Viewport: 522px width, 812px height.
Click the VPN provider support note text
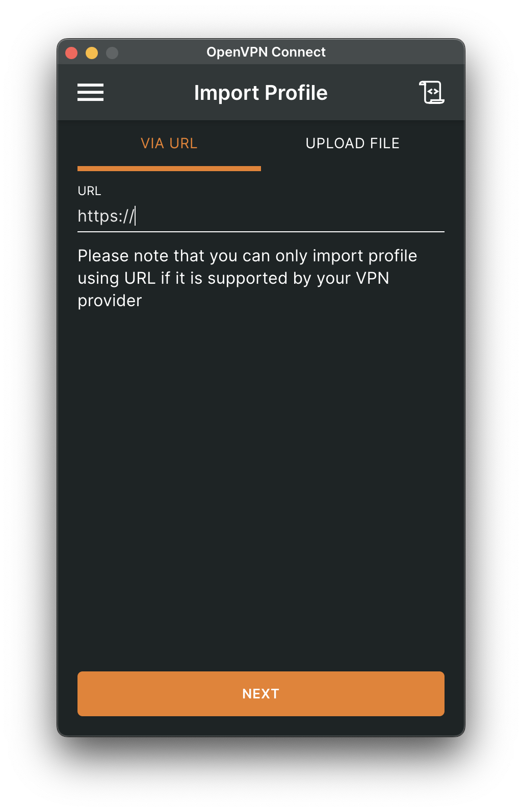coord(247,278)
